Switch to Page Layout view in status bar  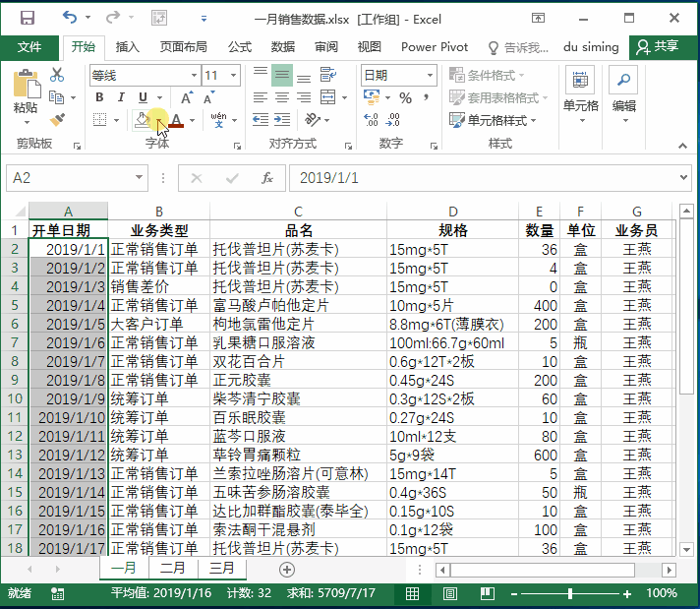[x=449, y=594]
